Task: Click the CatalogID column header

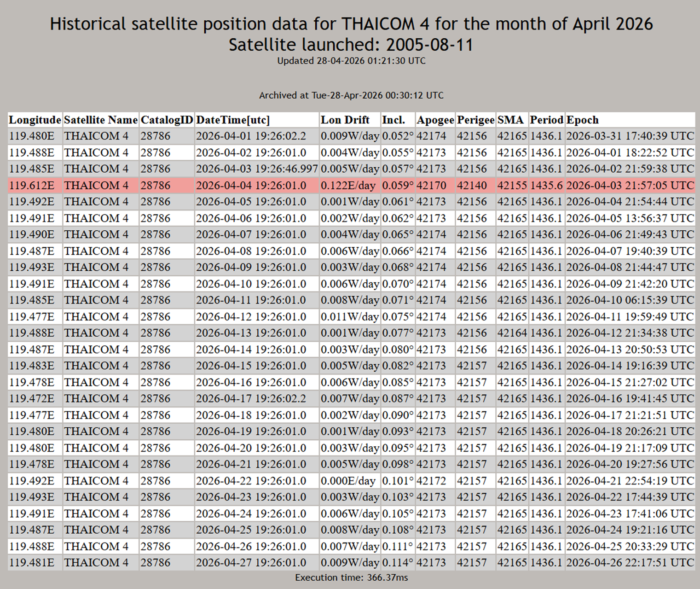Action: (167, 120)
